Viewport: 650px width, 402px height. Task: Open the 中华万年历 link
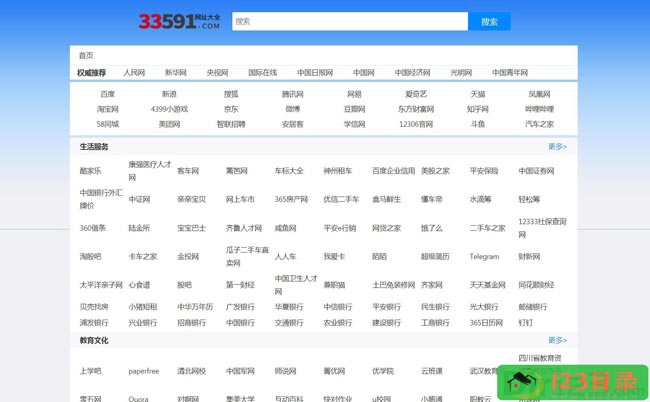click(195, 307)
